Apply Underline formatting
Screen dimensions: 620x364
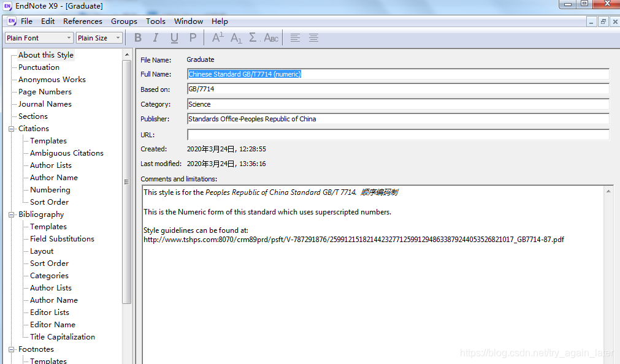[174, 37]
